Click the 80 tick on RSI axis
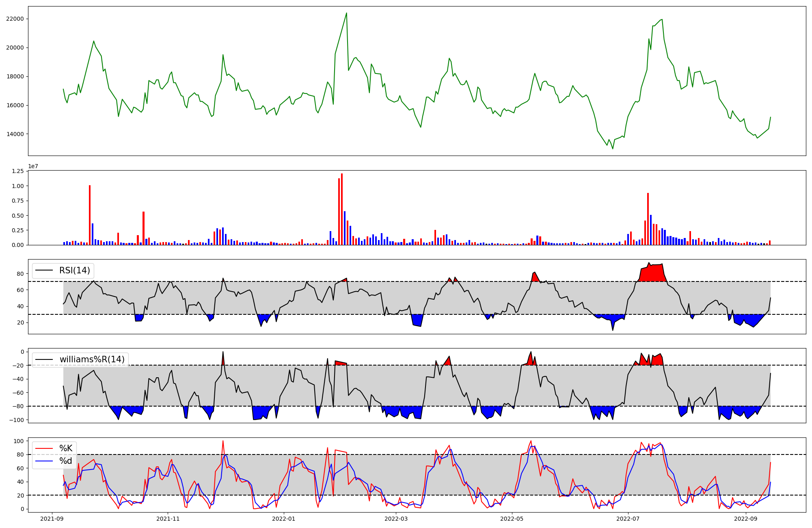The height and width of the screenshot is (528, 812). 20,274
